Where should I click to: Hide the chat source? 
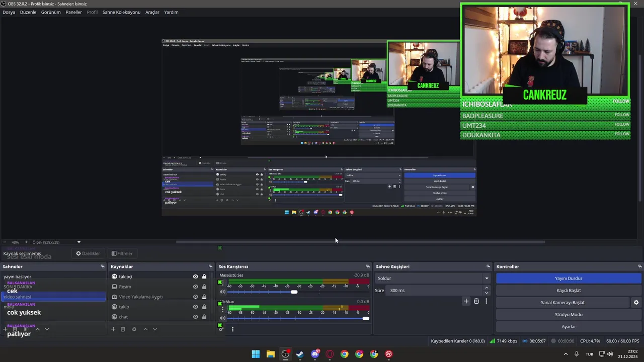[x=195, y=317]
